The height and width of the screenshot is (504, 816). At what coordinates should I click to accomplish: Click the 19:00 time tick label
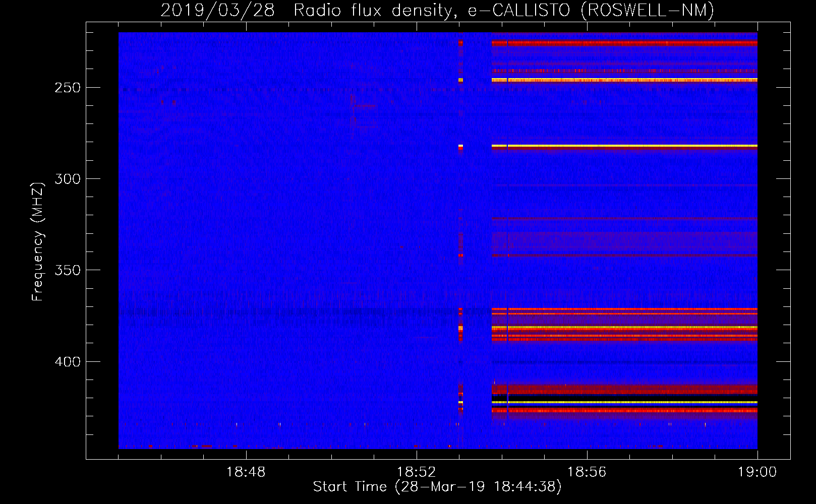point(757,472)
